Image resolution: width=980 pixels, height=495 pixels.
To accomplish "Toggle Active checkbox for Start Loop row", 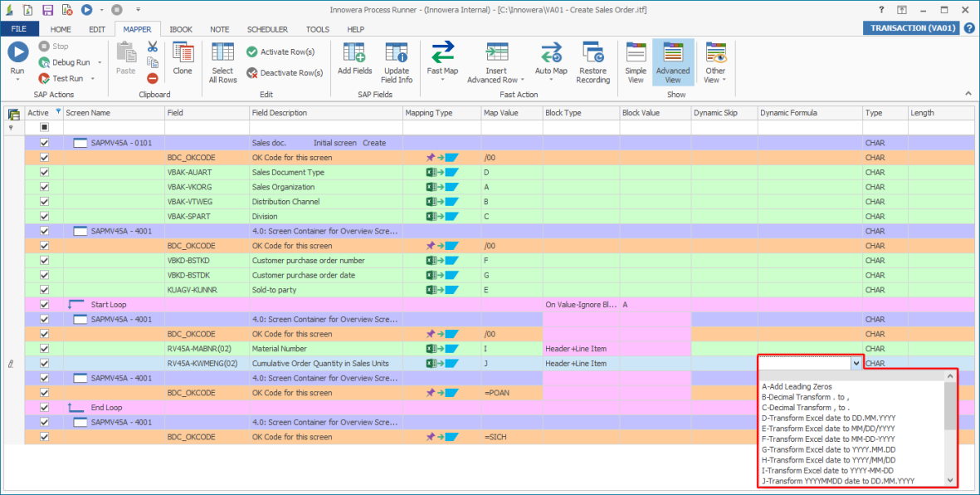I will [45, 305].
